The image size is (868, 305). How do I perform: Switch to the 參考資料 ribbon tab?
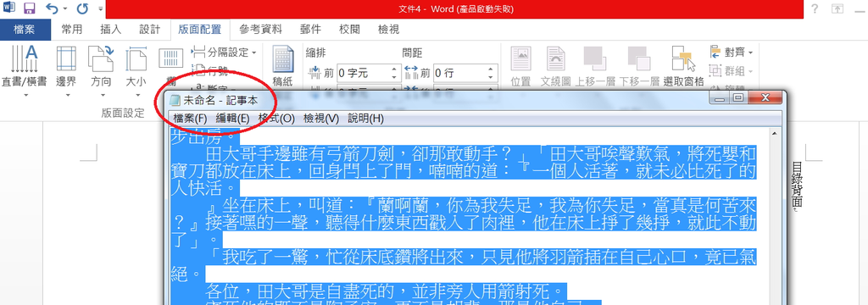pos(261,30)
